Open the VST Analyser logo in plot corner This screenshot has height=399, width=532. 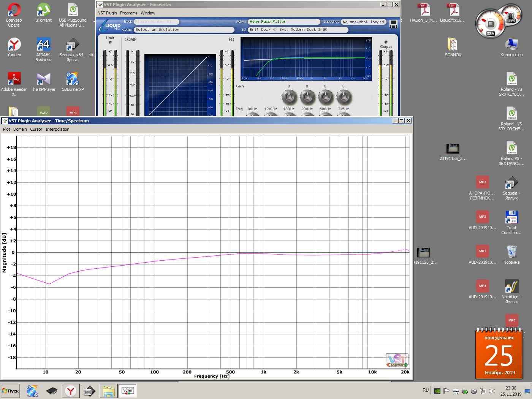pos(397,360)
